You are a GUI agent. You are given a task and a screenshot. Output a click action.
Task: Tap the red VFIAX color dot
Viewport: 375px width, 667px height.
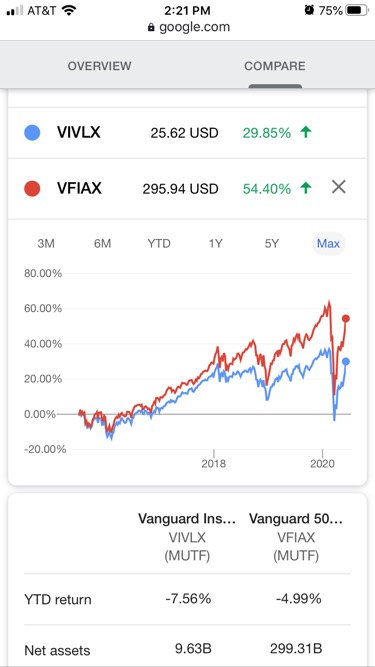pos(32,188)
